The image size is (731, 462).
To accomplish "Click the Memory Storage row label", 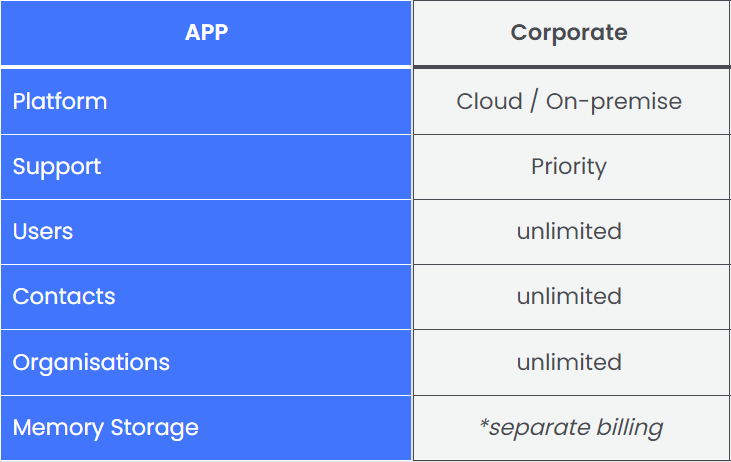I will (x=206, y=428).
